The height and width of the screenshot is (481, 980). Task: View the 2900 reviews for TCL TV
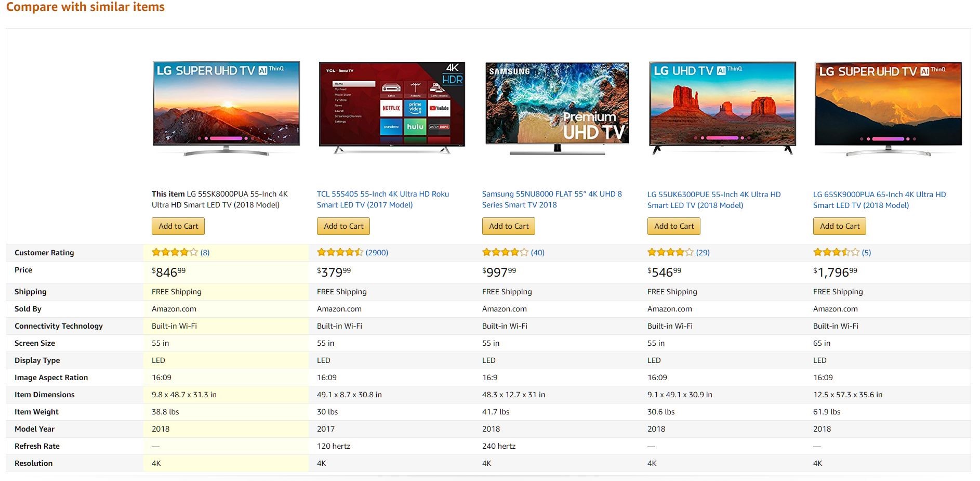pyautogui.click(x=377, y=252)
